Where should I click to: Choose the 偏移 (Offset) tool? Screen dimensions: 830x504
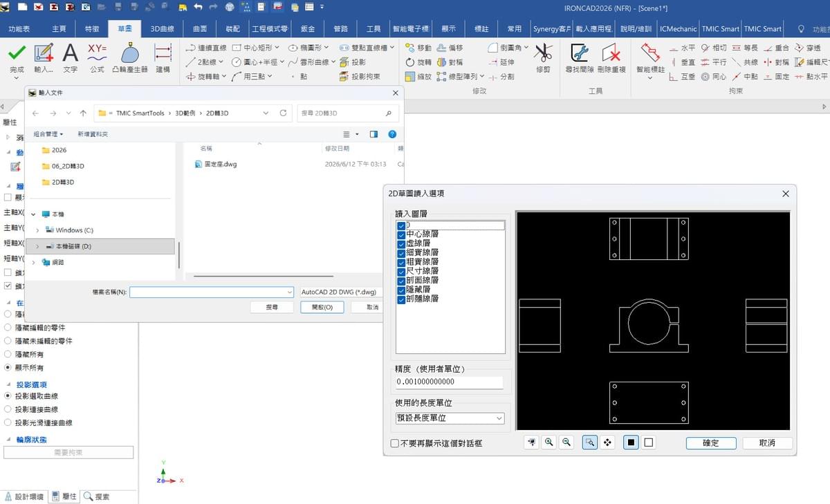(450, 48)
